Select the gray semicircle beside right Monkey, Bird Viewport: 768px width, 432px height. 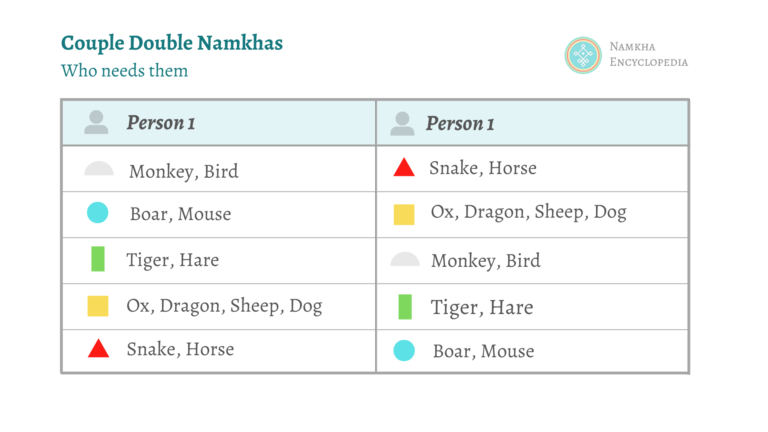tap(405, 259)
